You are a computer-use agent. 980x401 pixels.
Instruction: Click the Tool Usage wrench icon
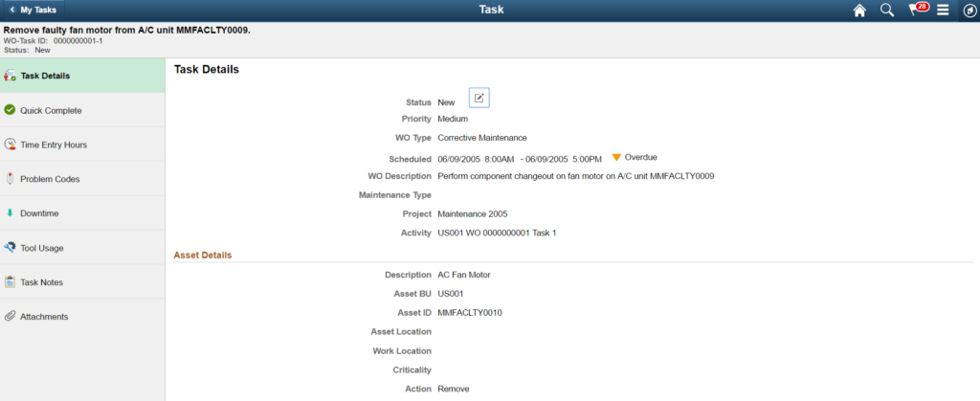(x=10, y=248)
